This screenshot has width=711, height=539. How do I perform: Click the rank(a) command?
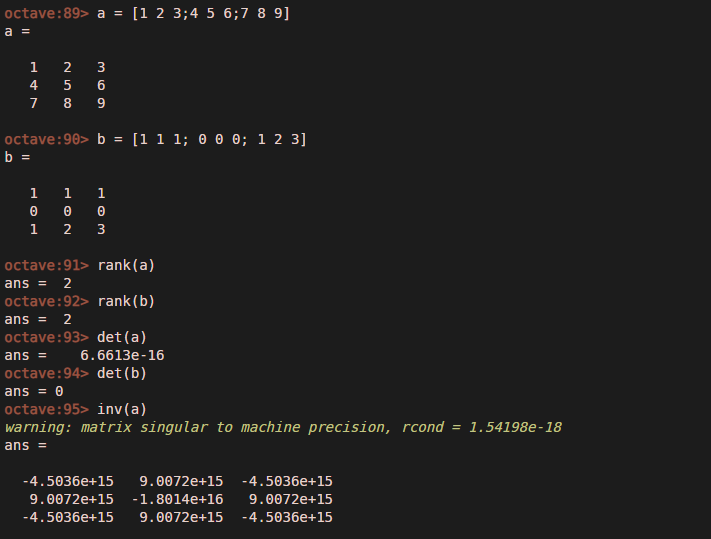pyautogui.click(x=126, y=265)
